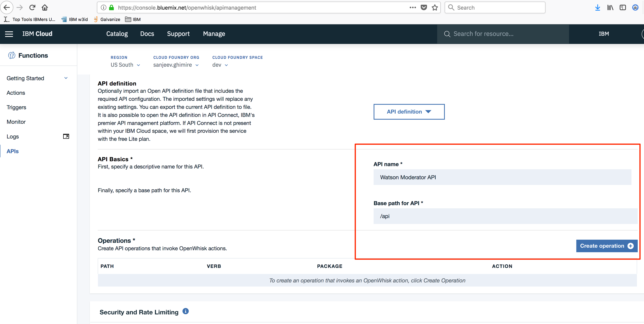Expand the Region US South dropdown
Viewport: 644px width, 324px height.
125,65
